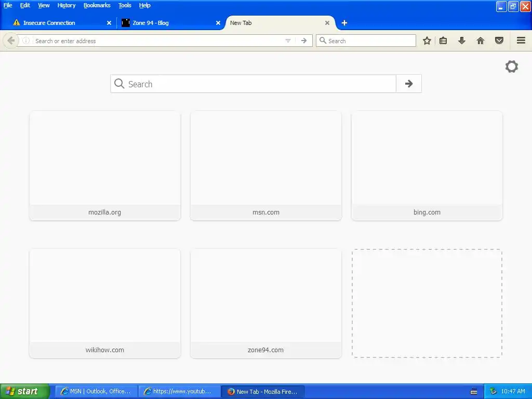
Task: Open the wikihow.com tile
Action: pyautogui.click(x=105, y=303)
